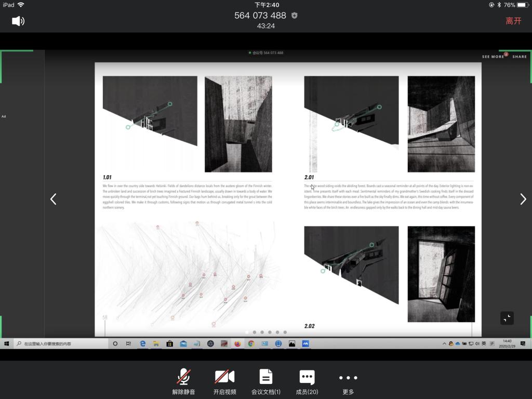Exit fullscreen with the collapse icon
Screen dimensions: 532x399
pyautogui.click(x=507, y=318)
